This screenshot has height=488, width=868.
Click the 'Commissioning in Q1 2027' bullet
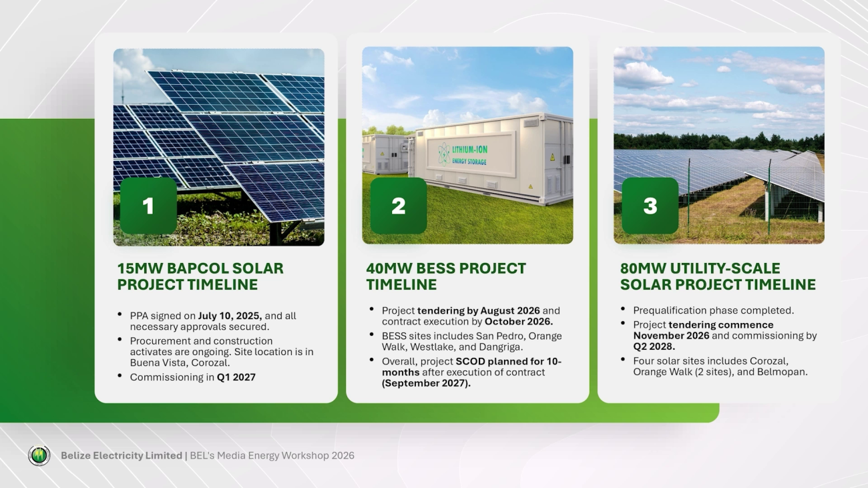click(x=186, y=377)
